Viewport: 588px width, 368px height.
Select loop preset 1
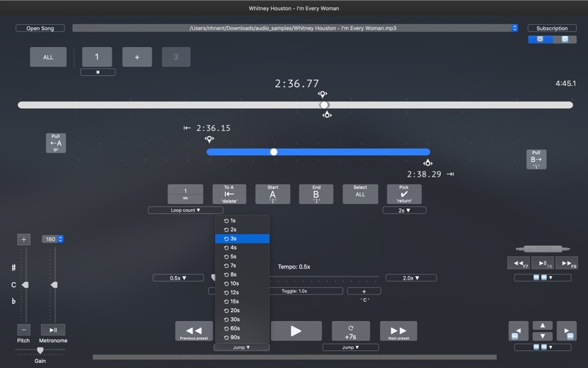pyautogui.click(x=97, y=57)
